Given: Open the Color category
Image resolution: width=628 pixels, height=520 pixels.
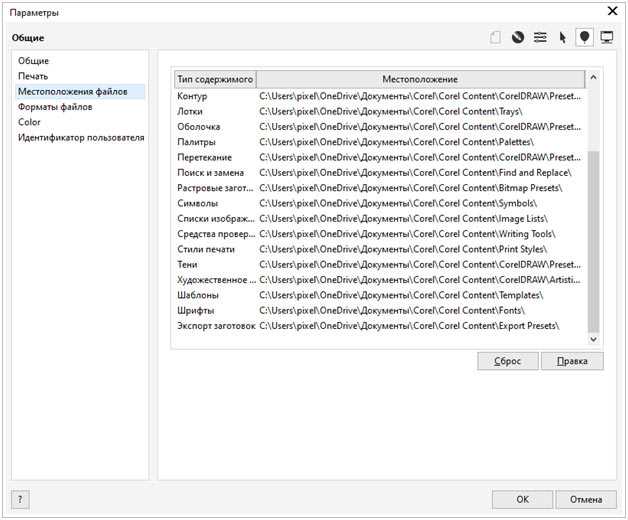Looking at the screenshot, I should pos(29,122).
